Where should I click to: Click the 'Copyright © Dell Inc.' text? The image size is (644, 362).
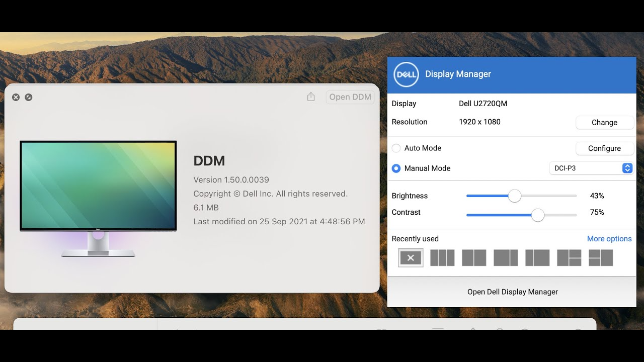pyautogui.click(x=233, y=194)
